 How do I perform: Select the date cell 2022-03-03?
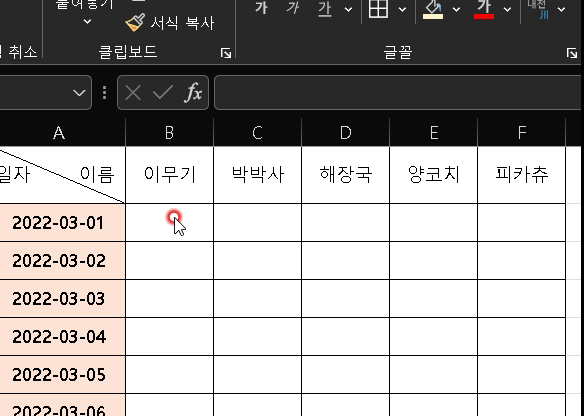(63, 299)
